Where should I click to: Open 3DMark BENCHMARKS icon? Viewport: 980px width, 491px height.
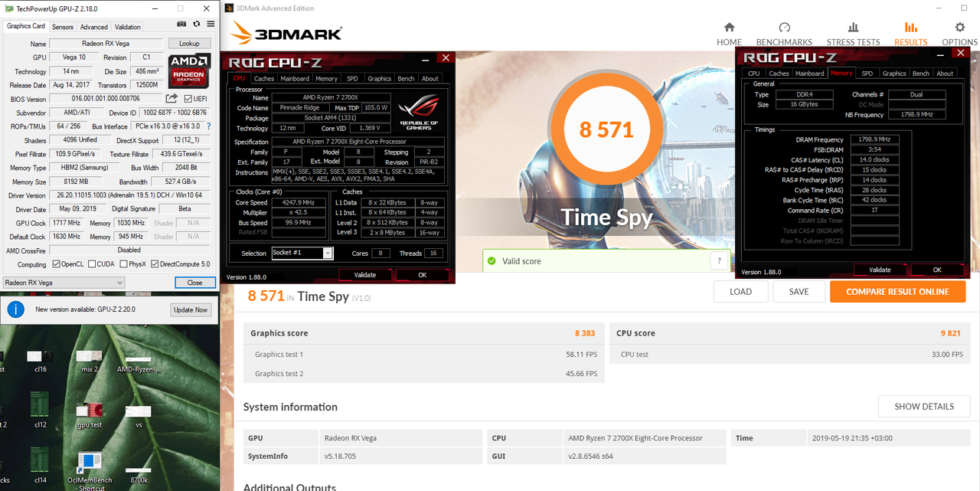[x=784, y=28]
